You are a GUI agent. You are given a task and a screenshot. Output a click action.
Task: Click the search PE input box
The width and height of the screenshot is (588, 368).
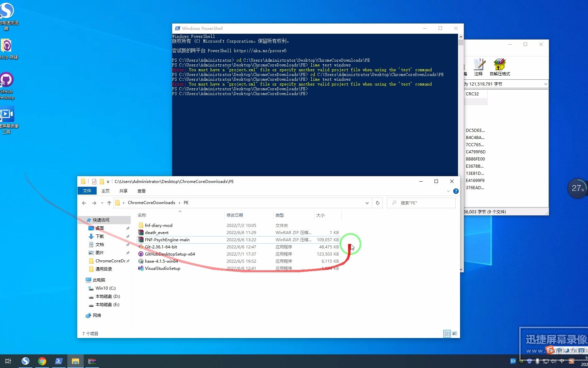pyautogui.click(x=421, y=203)
